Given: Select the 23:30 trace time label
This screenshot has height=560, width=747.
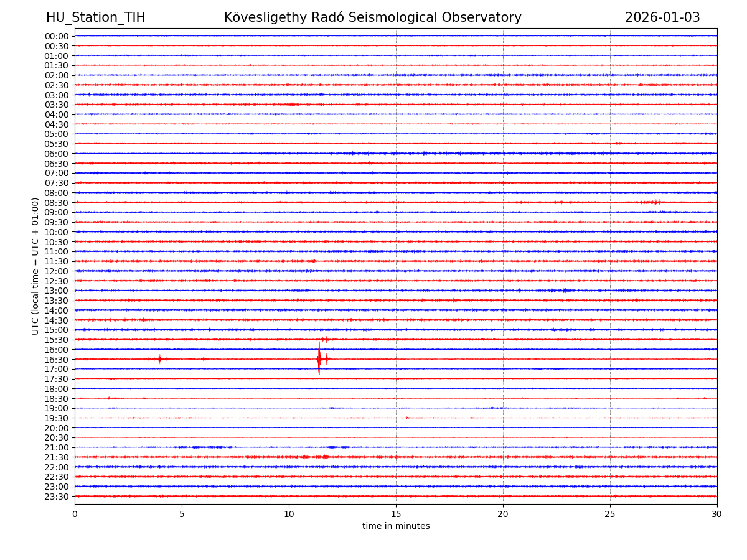Looking at the screenshot, I should [x=57, y=497].
